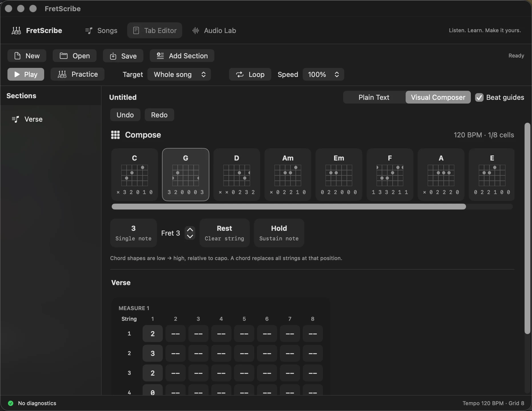This screenshot has width=532, height=411.
Task: Click the green No diagnostics status icon
Action: click(x=11, y=403)
